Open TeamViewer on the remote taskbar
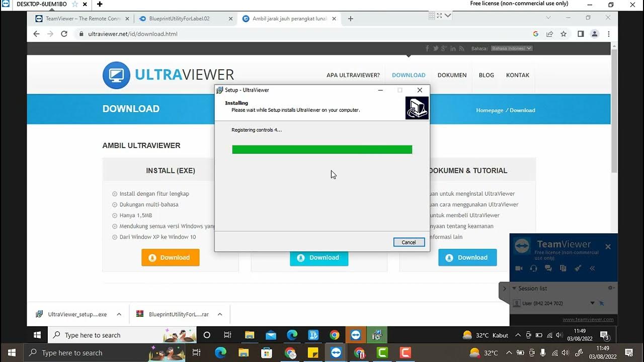This screenshot has height=362, width=644. 356,335
